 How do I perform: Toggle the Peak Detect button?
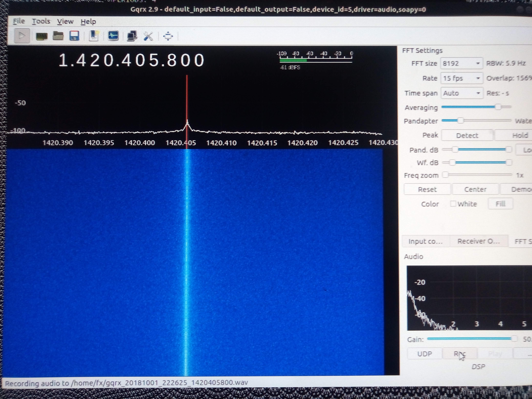click(x=467, y=135)
